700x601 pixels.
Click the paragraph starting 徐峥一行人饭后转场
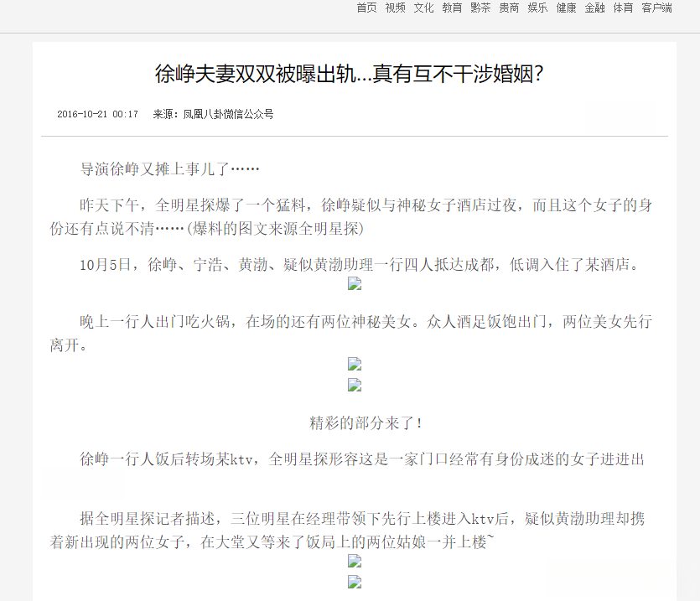click(362, 459)
